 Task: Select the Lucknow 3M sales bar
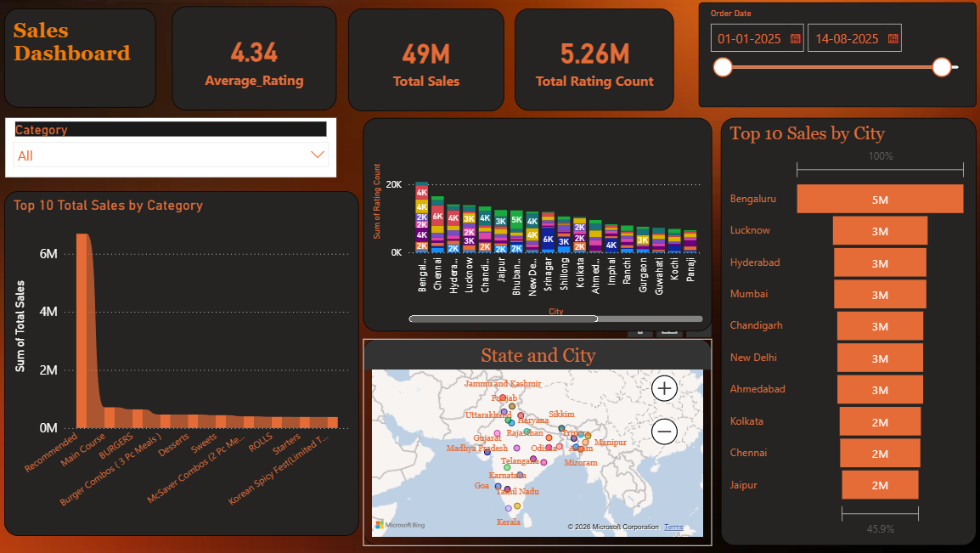[x=879, y=232]
